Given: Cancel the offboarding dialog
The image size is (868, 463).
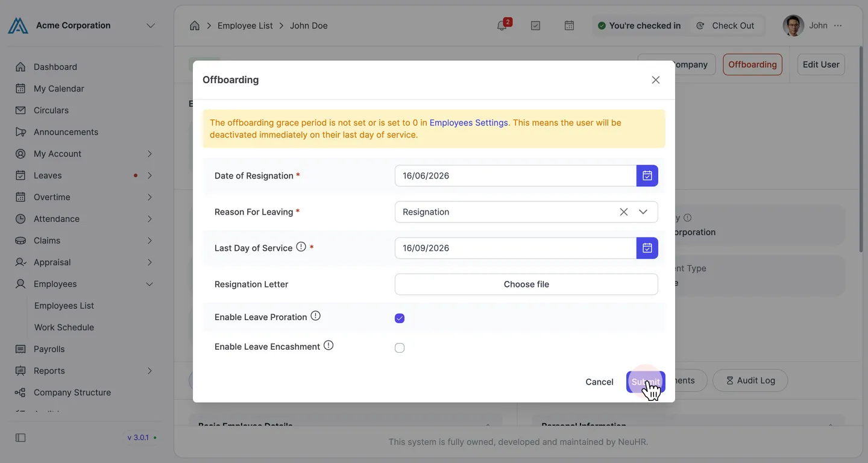Looking at the screenshot, I should pyautogui.click(x=599, y=382).
